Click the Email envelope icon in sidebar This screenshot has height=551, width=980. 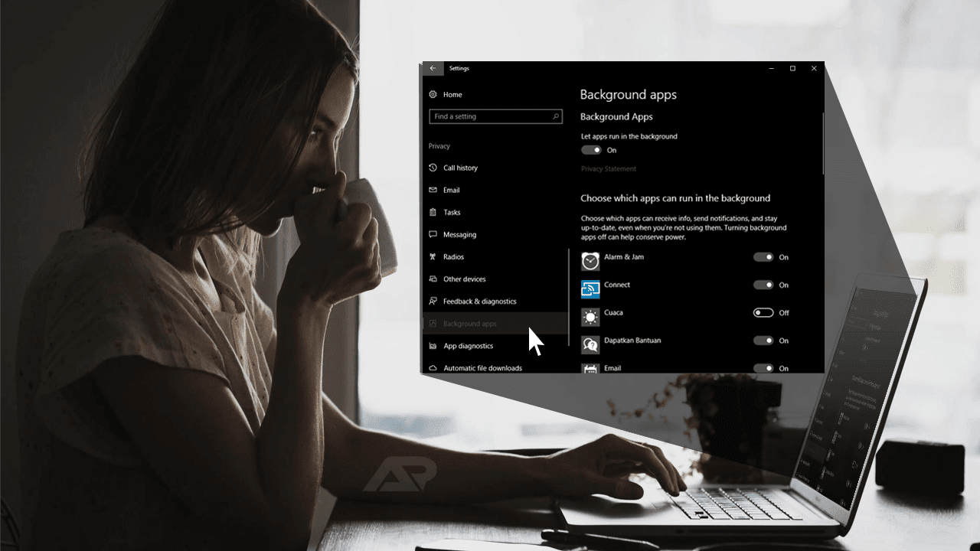click(x=433, y=190)
